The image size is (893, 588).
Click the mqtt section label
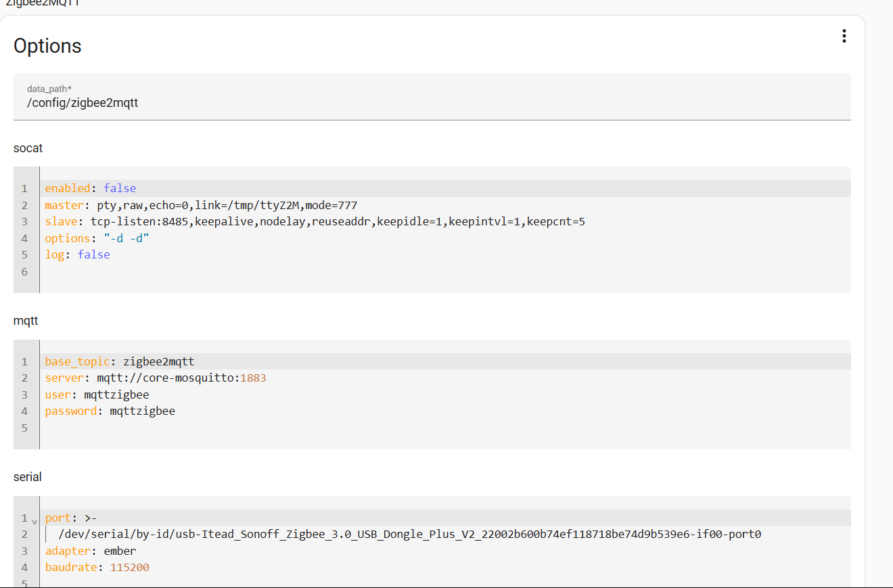[x=26, y=321]
